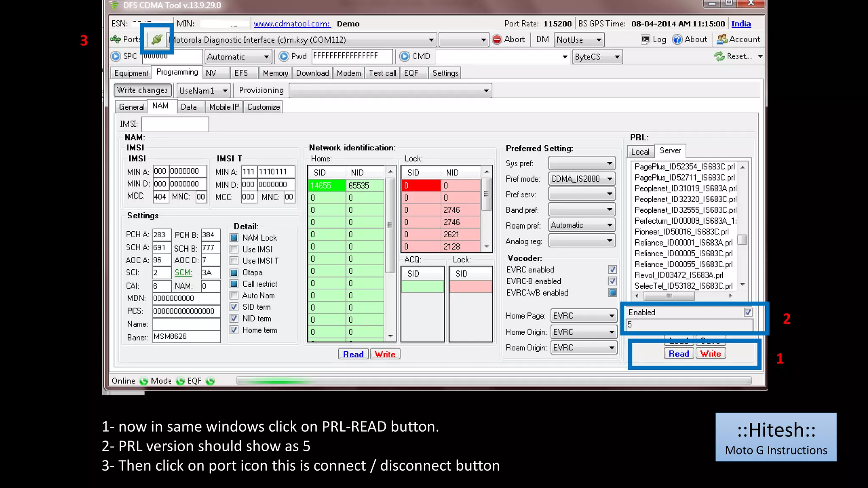Screen dimensions: 868x488
Task: Toggle the NAM Lock checkbox
Action: point(234,238)
